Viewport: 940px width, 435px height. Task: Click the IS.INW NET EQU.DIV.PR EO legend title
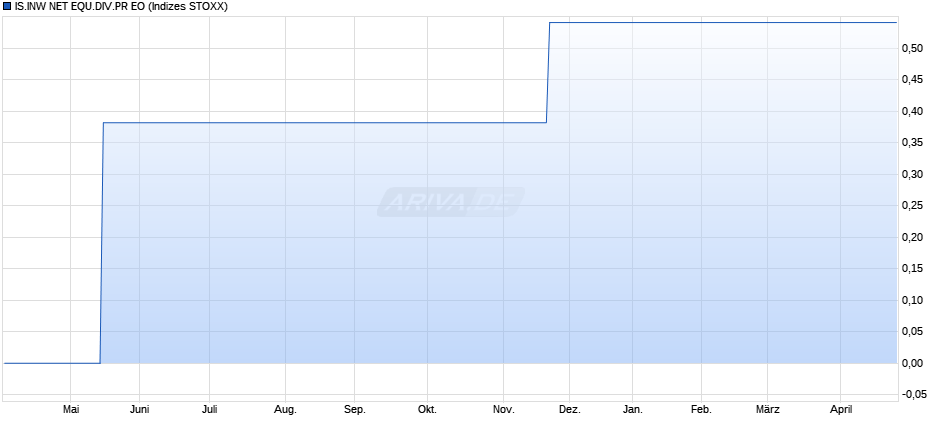(120, 7)
